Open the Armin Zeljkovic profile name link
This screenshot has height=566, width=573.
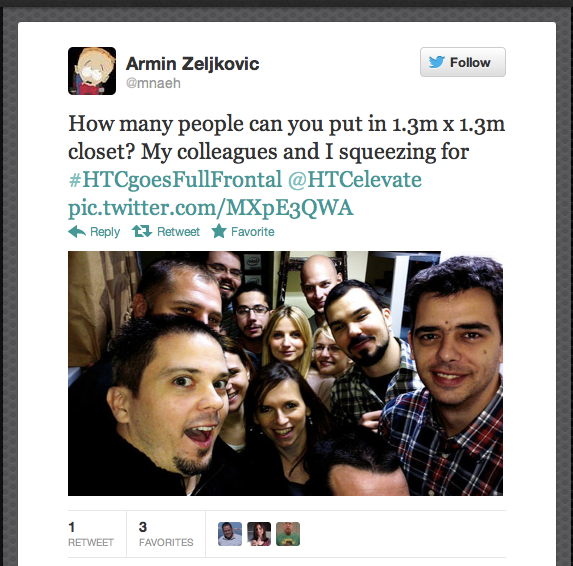pyautogui.click(x=192, y=64)
